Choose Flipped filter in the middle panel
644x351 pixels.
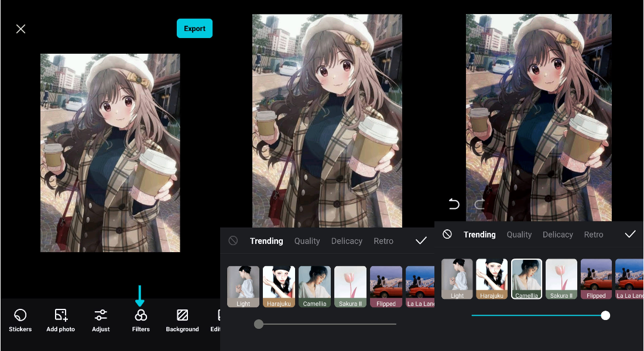click(386, 287)
